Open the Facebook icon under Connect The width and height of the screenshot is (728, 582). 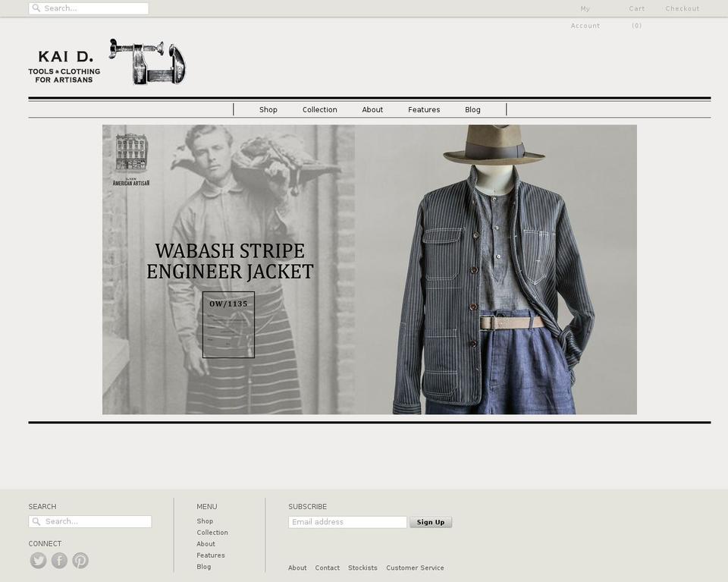point(59,560)
